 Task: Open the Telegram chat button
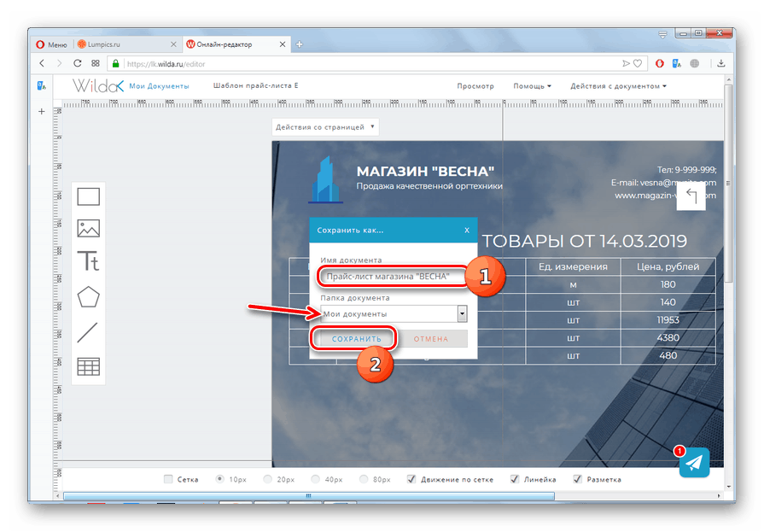tap(694, 462)
